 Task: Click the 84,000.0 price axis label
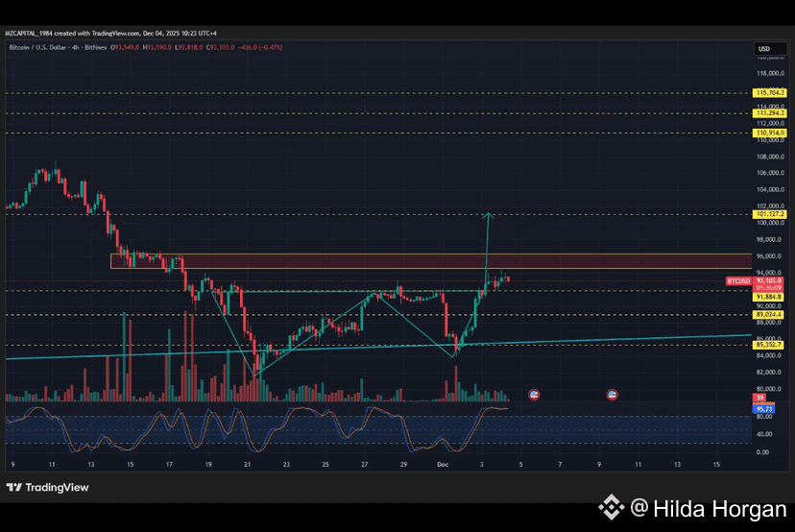click(770, 355)
